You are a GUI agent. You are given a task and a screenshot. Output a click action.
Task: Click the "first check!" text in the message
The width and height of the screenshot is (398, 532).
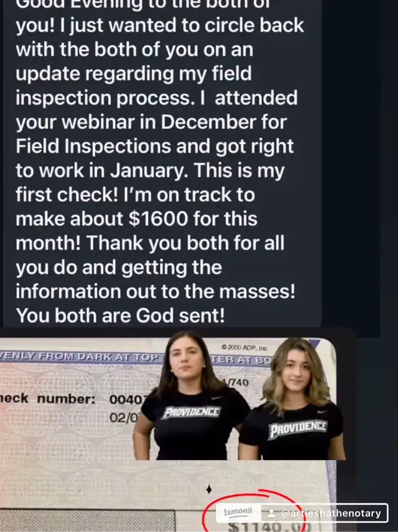click(70, 195)
